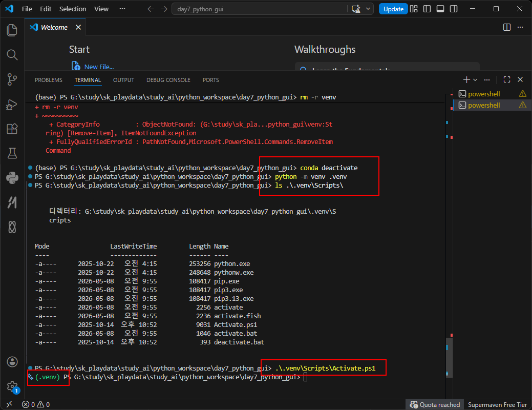This screenshot has height=410, width=532.
Task: Click the deactivate.bat entry in listing
Action: [x=239, y=342]
